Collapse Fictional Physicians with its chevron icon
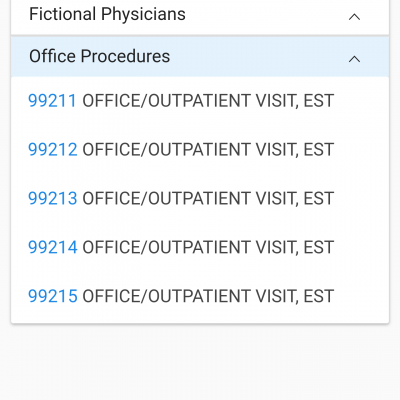 click(x=354, y=16)
